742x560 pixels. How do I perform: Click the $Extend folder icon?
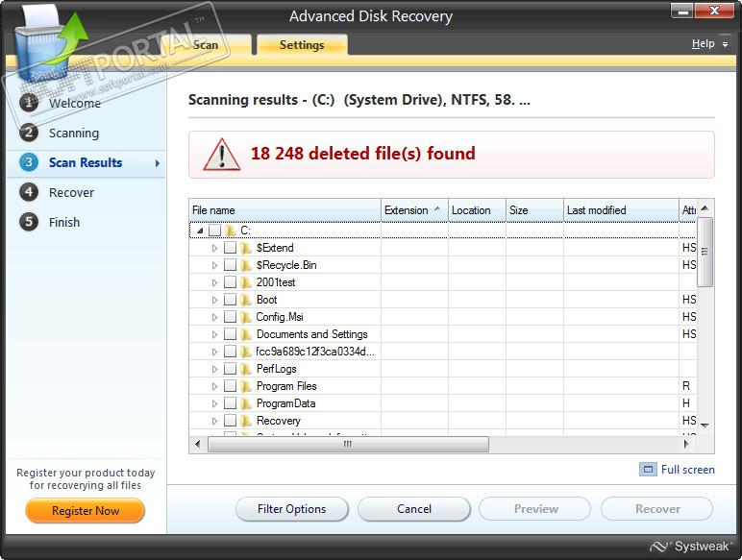click(x=245, y=248)
